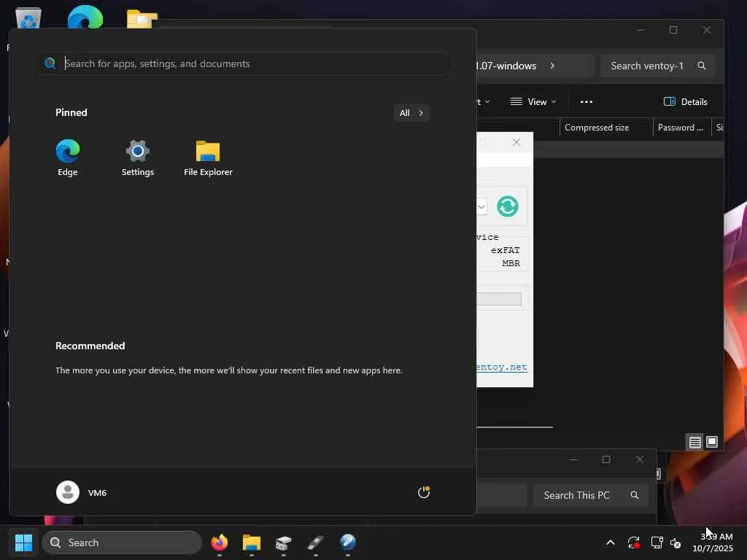Image resolution: width=747 pixels, height=560 pixels.
Task: Open the pinned Edge app
Action: (x=68, y=157)
